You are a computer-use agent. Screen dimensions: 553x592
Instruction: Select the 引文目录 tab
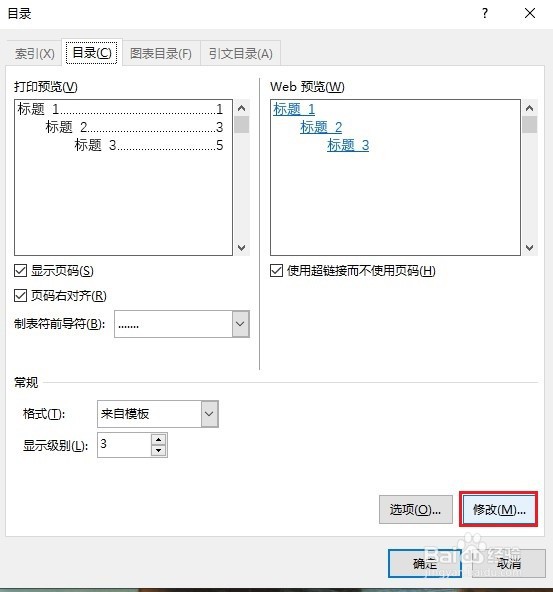241,54
